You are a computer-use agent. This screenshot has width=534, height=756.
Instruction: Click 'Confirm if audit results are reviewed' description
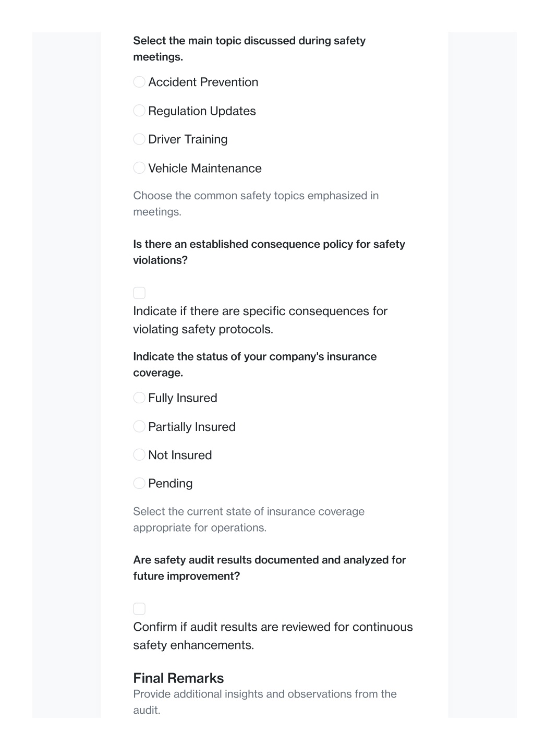click(x=273, y=636)
